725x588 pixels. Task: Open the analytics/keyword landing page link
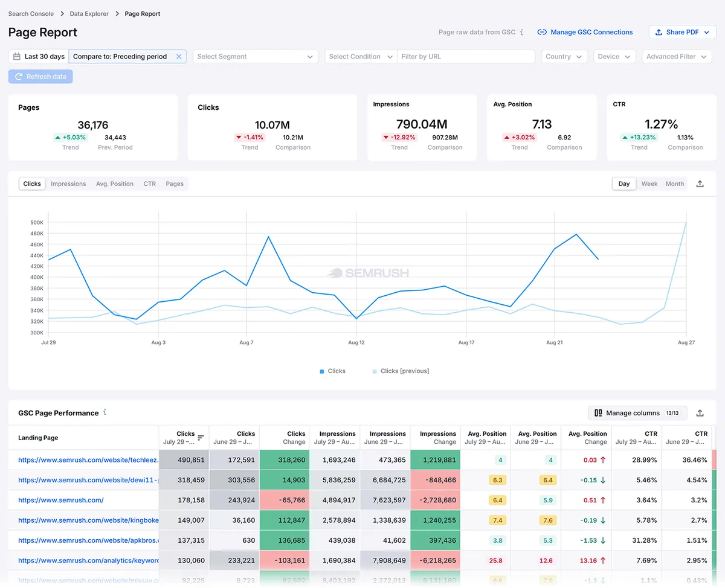[x=88, y=561]
